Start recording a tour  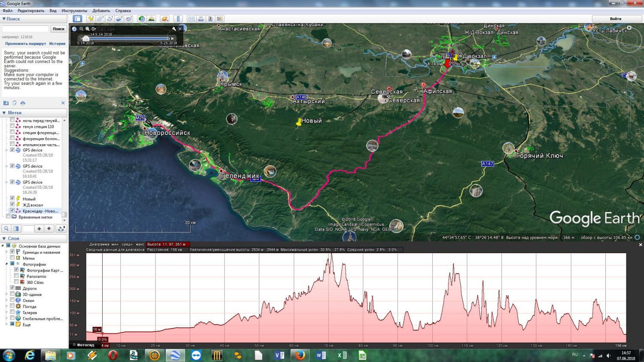pos(128,19)
